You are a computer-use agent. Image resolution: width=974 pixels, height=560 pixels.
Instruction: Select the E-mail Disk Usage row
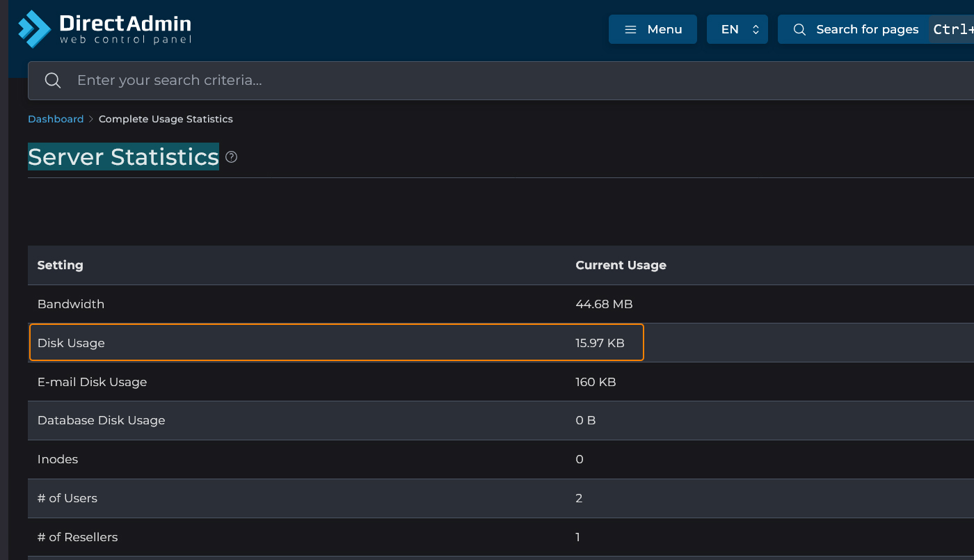(92, 382)
